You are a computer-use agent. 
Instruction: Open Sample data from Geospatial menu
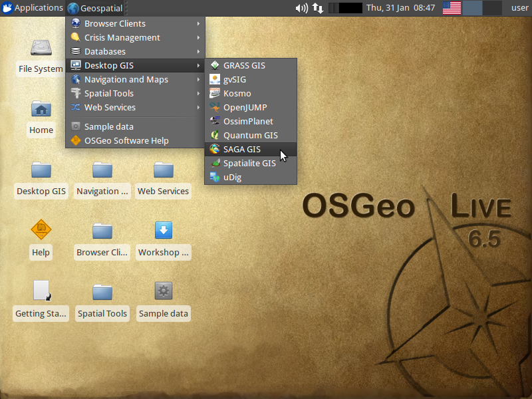[x=135, y=126]
